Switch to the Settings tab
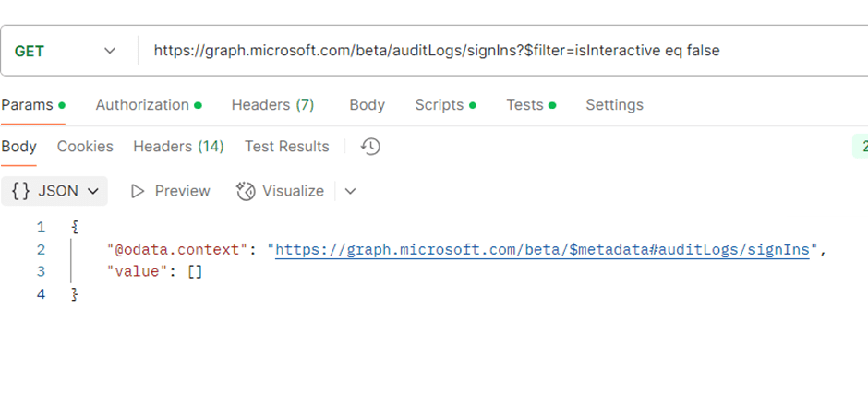 coord(614,105)
